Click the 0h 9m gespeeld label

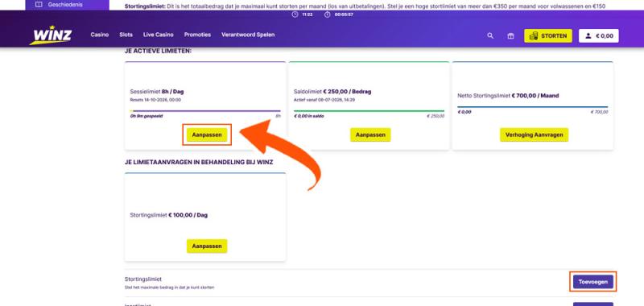tap(147, 116)
